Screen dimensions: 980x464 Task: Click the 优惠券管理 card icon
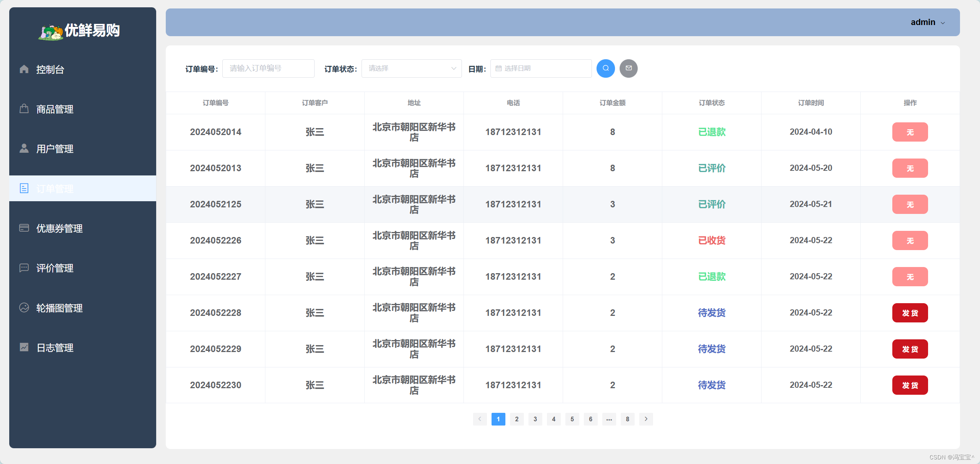tap(24, 228)
